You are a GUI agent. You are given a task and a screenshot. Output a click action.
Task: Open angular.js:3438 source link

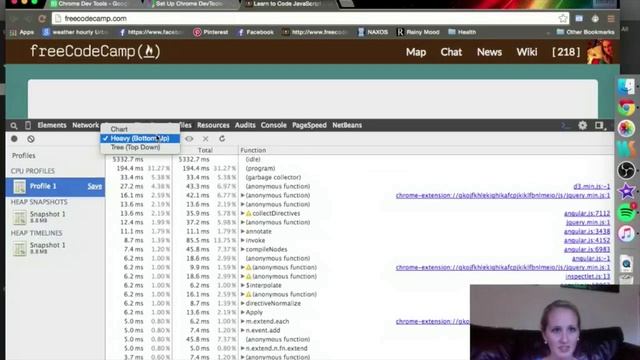coord(587,231)
